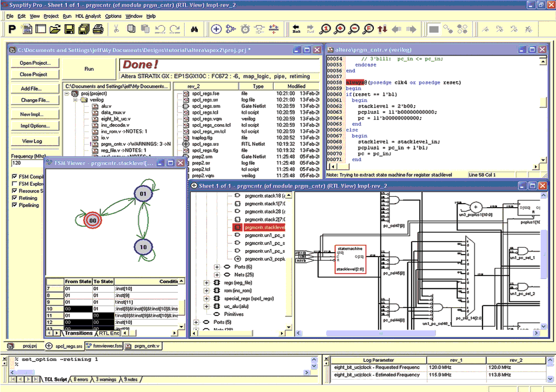Click the Open Project... button
This screenshot has width=556, height=392.
(35, 63)
